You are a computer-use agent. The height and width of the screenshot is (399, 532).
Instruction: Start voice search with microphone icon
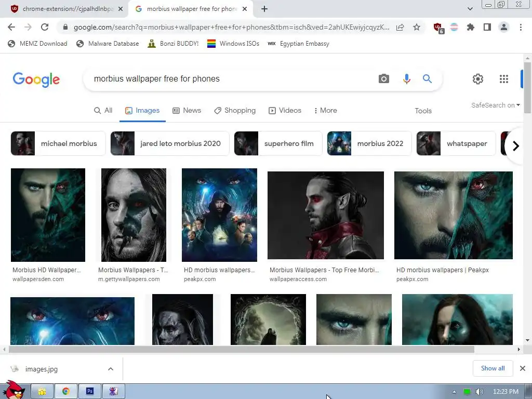(x=406, y=79)
